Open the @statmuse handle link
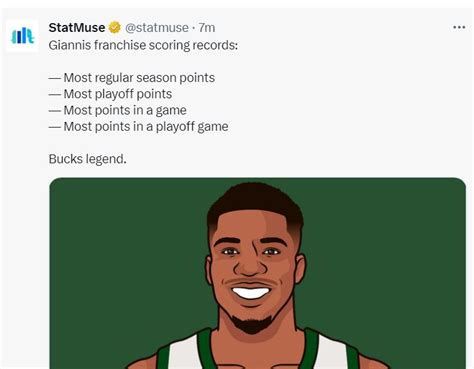This screenshot has height=369, width=474. pyautogui.click(x=157, y=28)
